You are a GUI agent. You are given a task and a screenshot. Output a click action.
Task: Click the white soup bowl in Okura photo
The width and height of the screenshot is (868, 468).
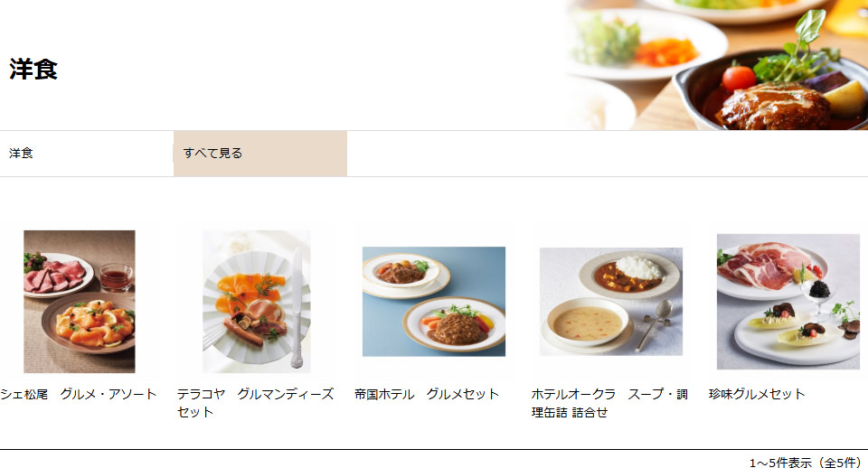tap(588, 323)
